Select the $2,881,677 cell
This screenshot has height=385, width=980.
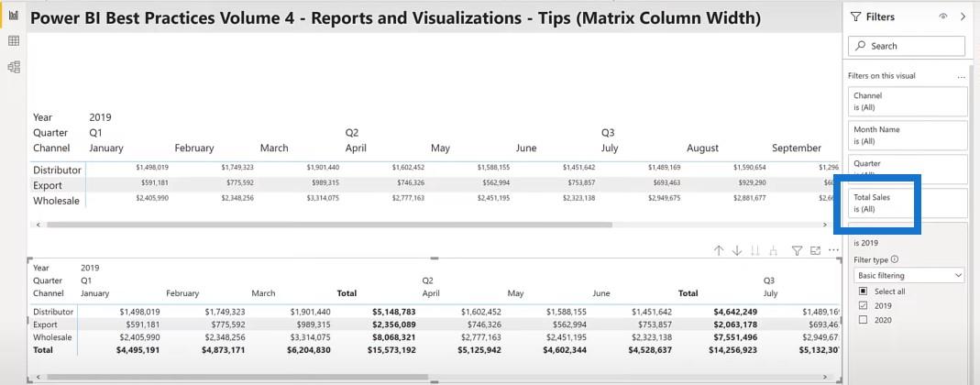(x=748, y=198)
